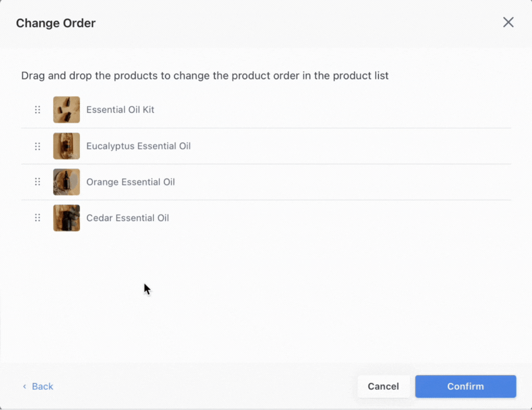Go back using the Back link
Viewport: 532px width, 410px height.
(x=42, y=387)
